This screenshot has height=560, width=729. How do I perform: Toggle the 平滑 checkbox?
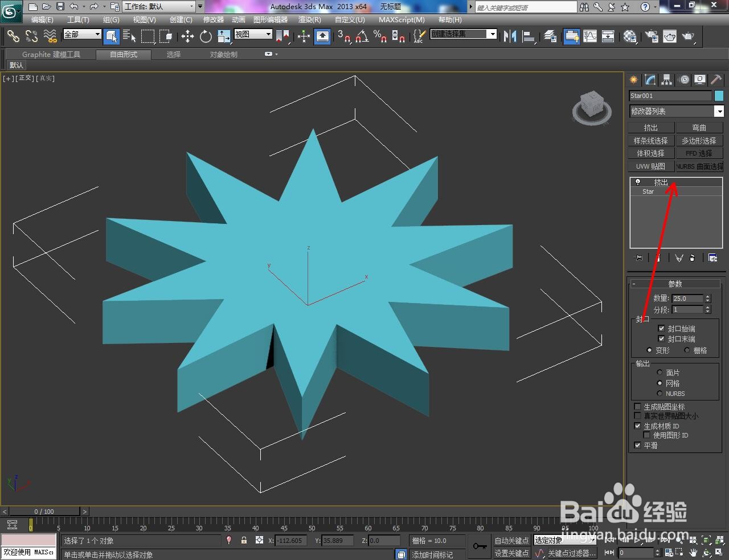[x=638, y=445]
